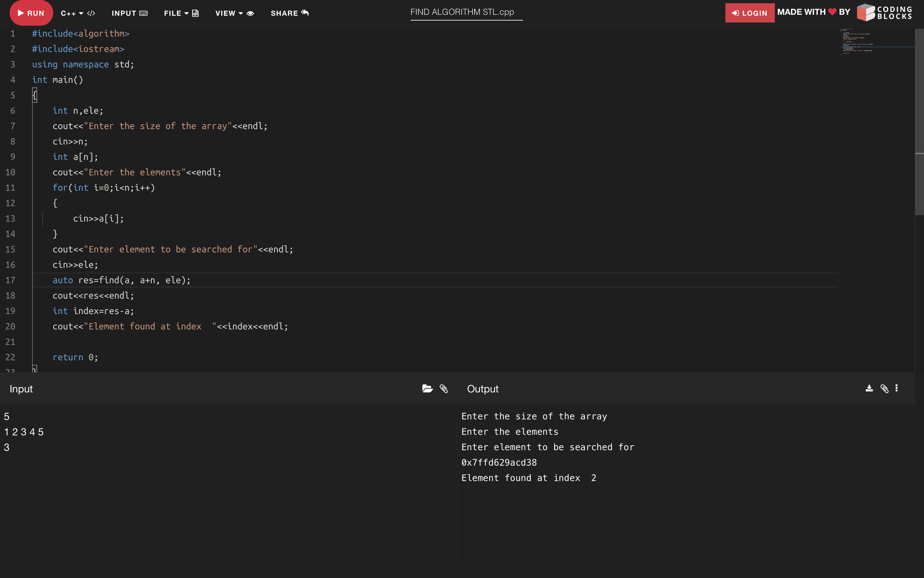The height and width of the screenshot is (578, 924).
Task: Click the output address '0x7ffd629acd38'
Action: coord(499,462)
